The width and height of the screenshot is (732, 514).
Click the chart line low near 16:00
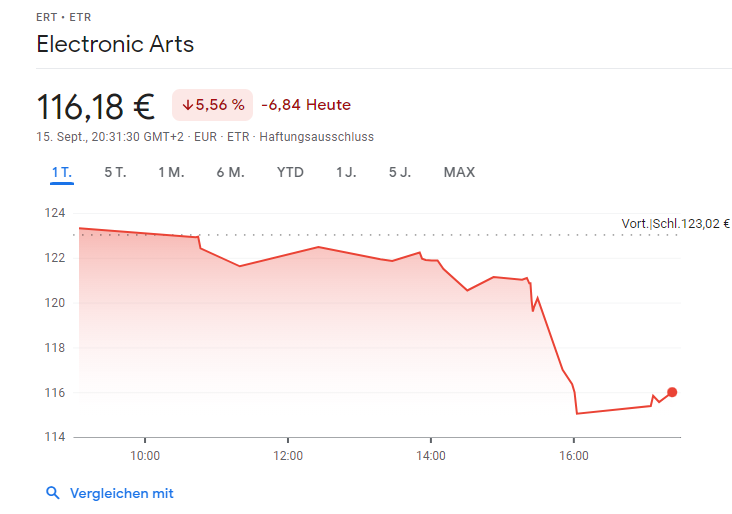577,413
